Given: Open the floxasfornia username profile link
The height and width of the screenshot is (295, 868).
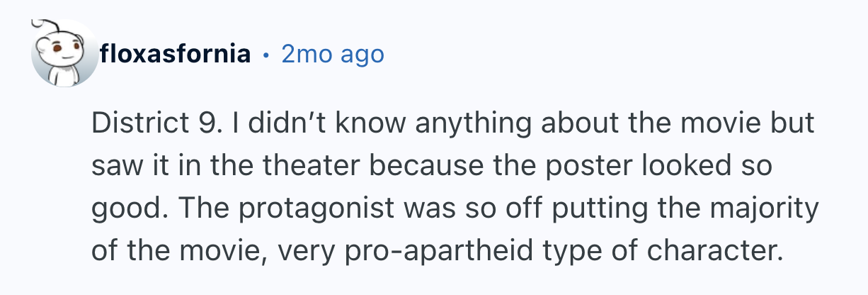Looking at the screenshot, I should coord(176,54).
